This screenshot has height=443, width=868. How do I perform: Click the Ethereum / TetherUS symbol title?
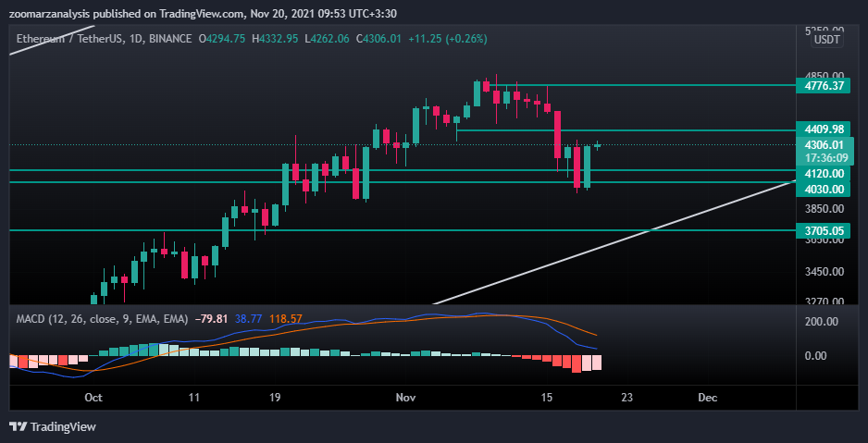tap(104, 39)
